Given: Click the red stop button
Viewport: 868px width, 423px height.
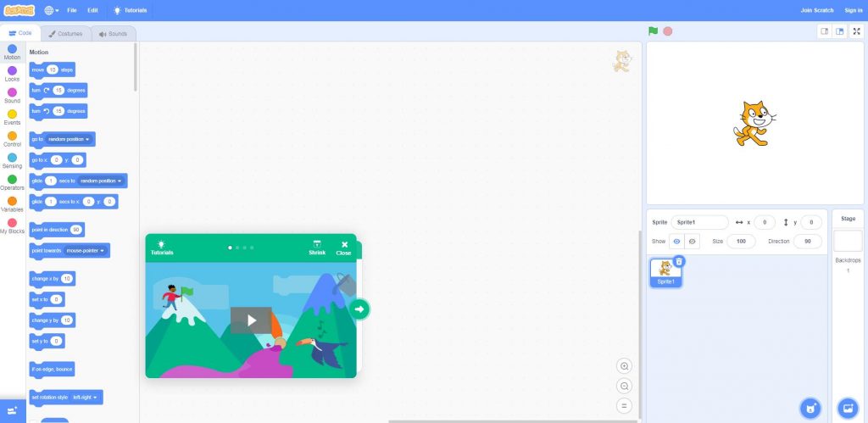Looking at the screenshot, I should [x=668, y=31].
